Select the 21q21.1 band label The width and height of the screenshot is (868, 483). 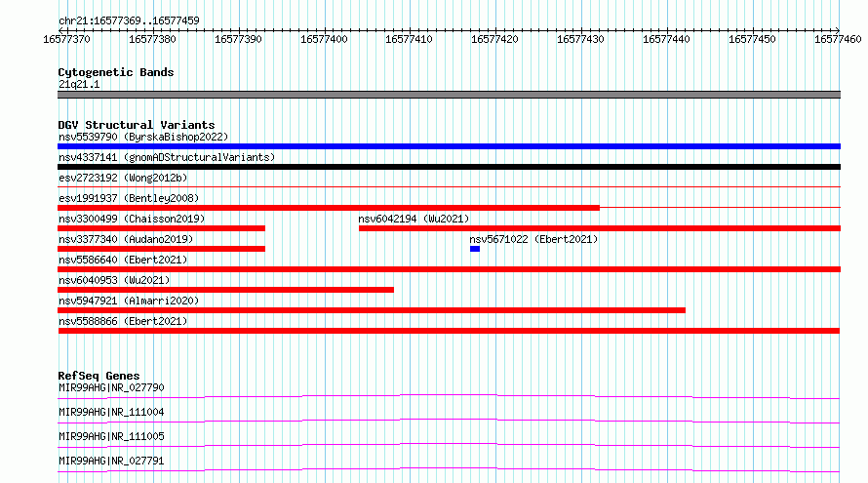pyautogui.click(x=79, y=84)
